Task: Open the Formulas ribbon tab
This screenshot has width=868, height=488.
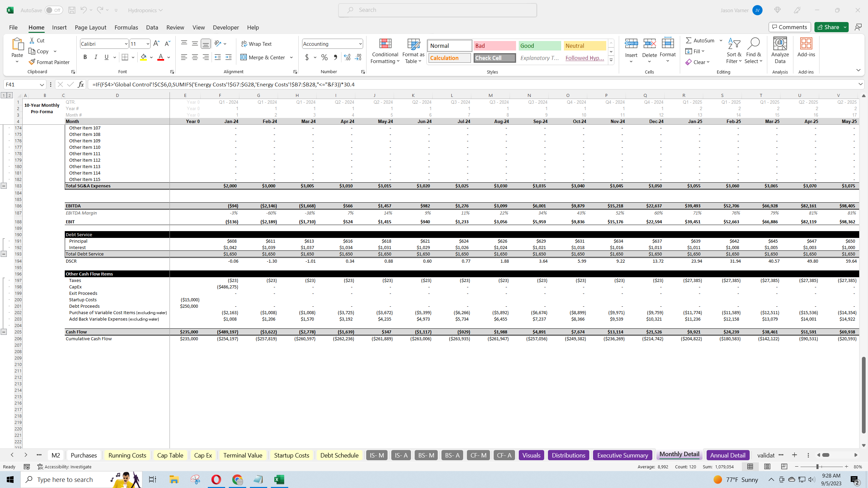Action: (x=126, y=27)
